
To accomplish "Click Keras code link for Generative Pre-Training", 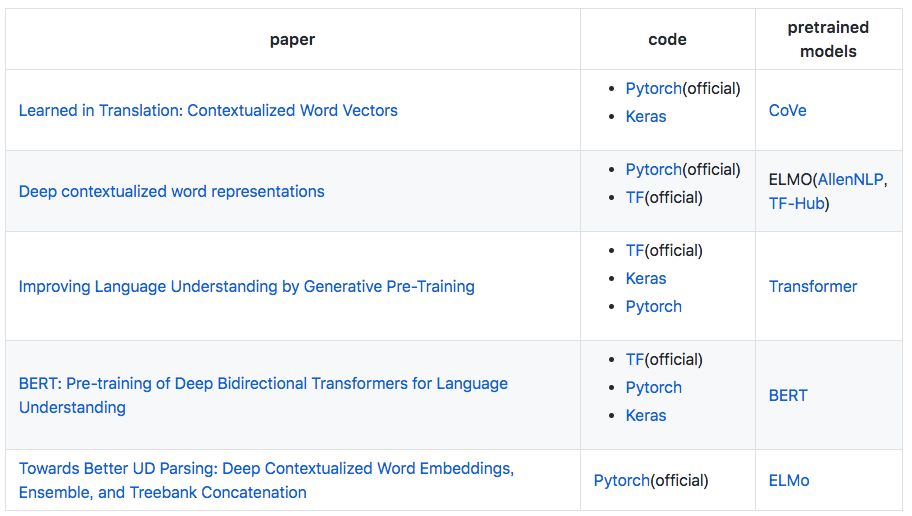I will click(646, 278).
